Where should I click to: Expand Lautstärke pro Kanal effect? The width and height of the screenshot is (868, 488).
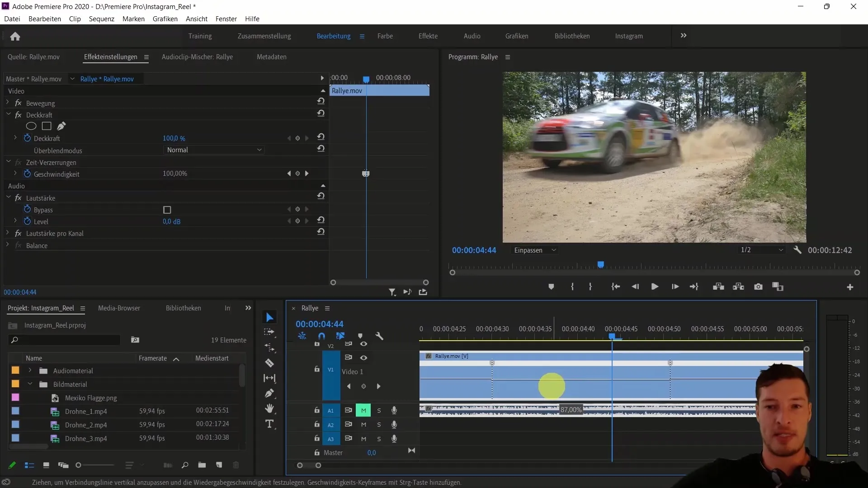pyautogui.click(x=8, y=233)
